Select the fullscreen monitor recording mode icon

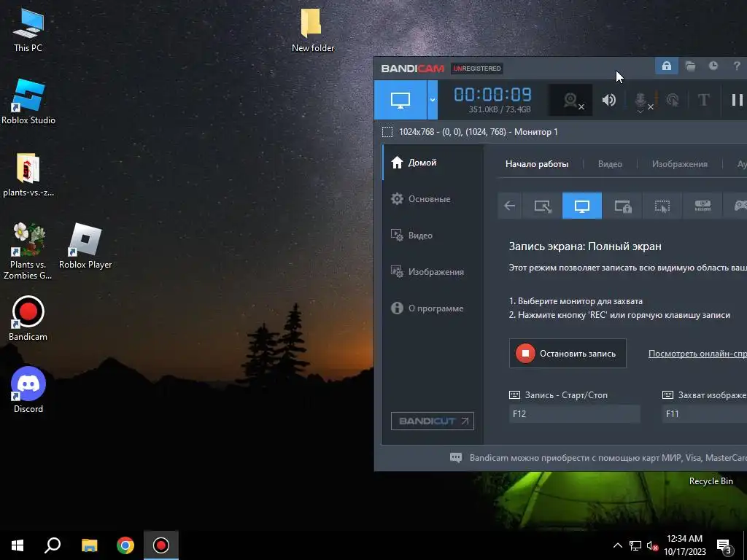tap(582, 206)
